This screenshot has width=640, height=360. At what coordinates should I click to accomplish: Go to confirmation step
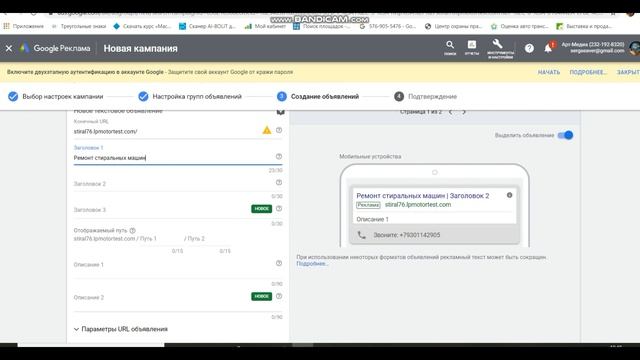click(x=425, y=96)
